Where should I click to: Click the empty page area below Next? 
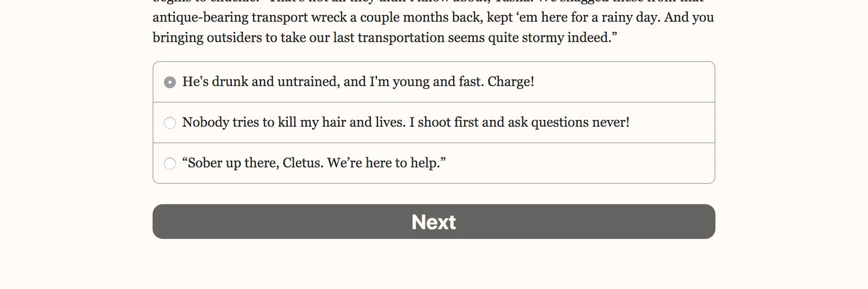433,265
